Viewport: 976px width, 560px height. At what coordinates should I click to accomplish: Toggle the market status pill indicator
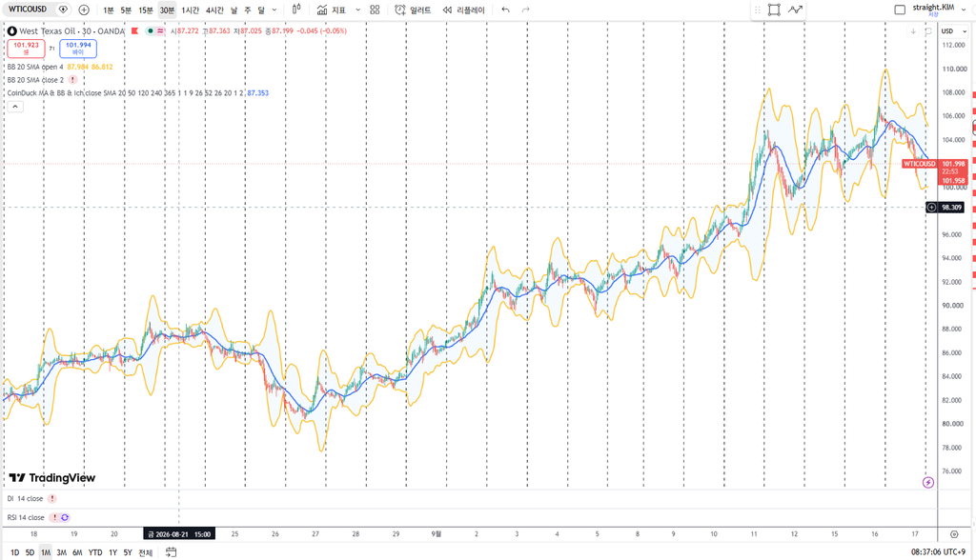coord(155,31)
